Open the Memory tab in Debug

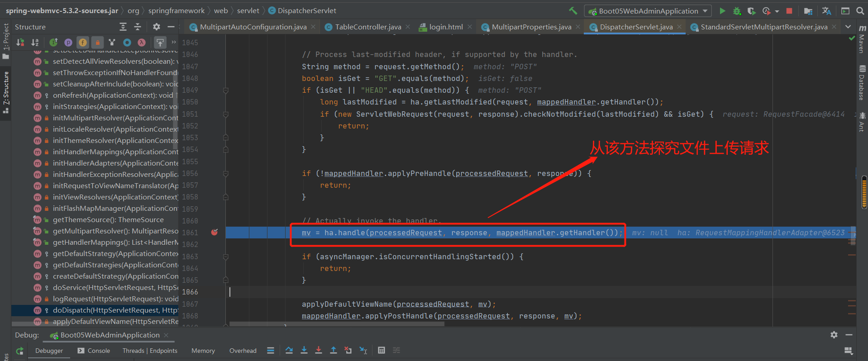click(203, 351)
